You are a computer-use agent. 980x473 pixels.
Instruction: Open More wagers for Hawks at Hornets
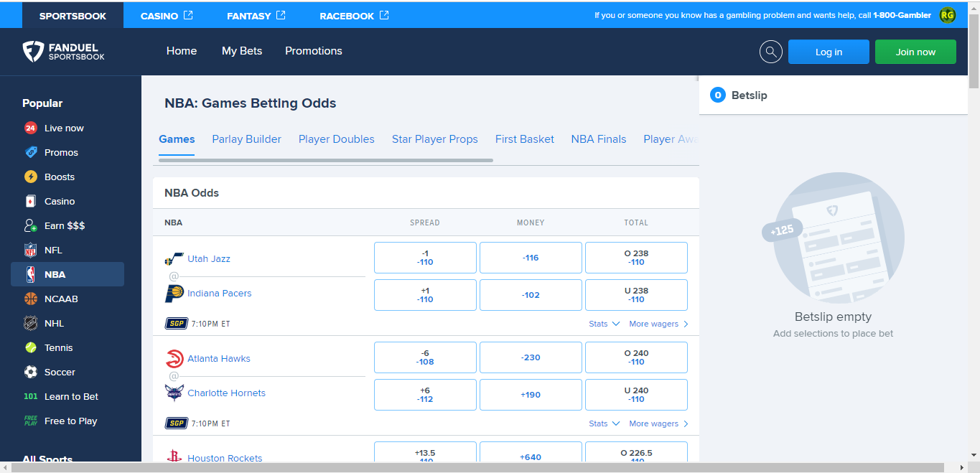658,423
